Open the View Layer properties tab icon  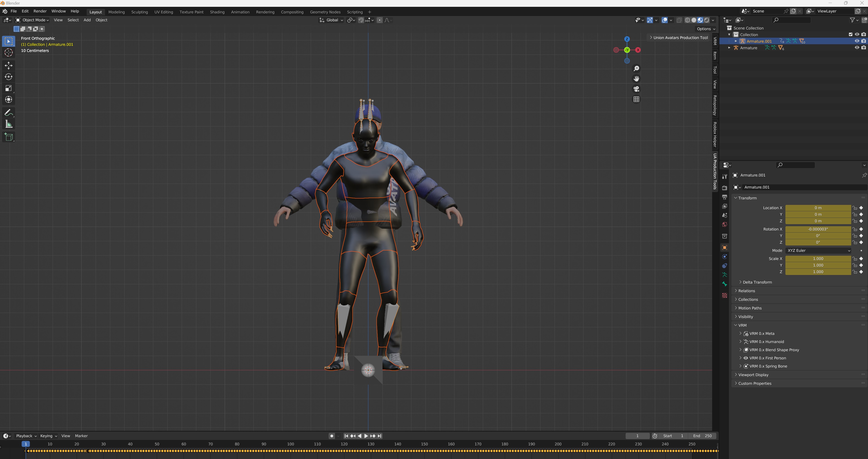[x=724, y=206]
